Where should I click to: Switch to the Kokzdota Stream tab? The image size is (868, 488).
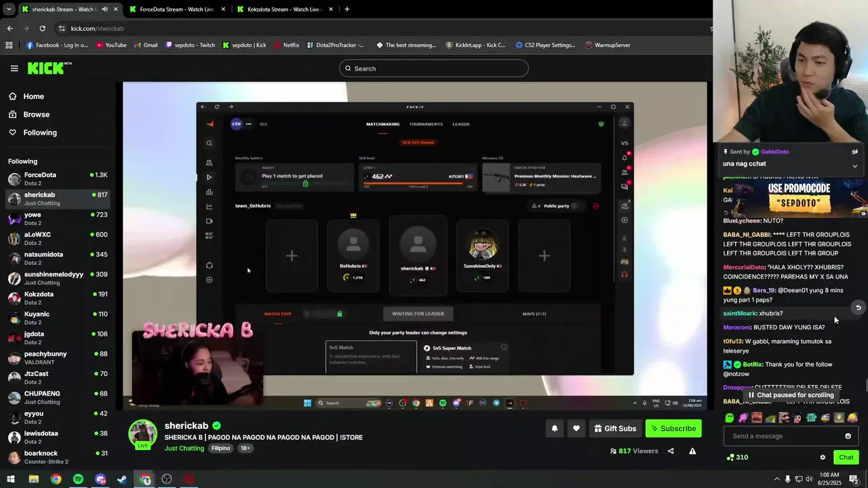click(283, 9)
